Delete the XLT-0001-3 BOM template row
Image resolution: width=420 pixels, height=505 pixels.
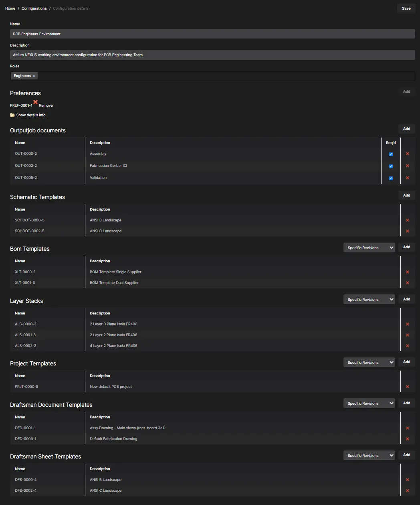(x=408, y=283)
